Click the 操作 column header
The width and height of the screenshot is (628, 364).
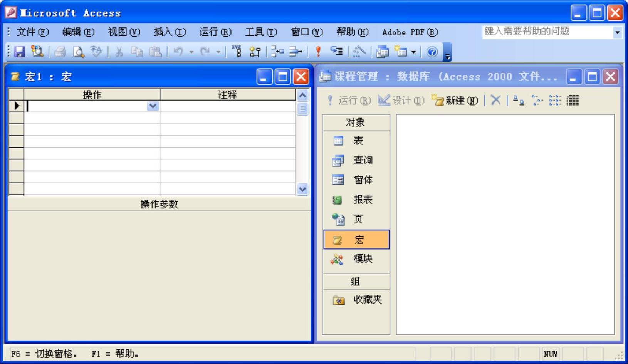coord(92,94)
